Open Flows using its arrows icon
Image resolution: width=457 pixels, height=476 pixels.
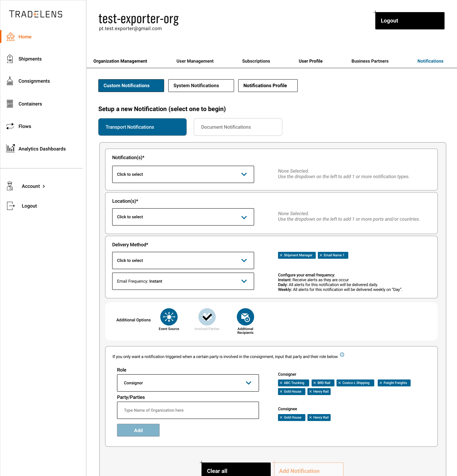pos(10,126)
